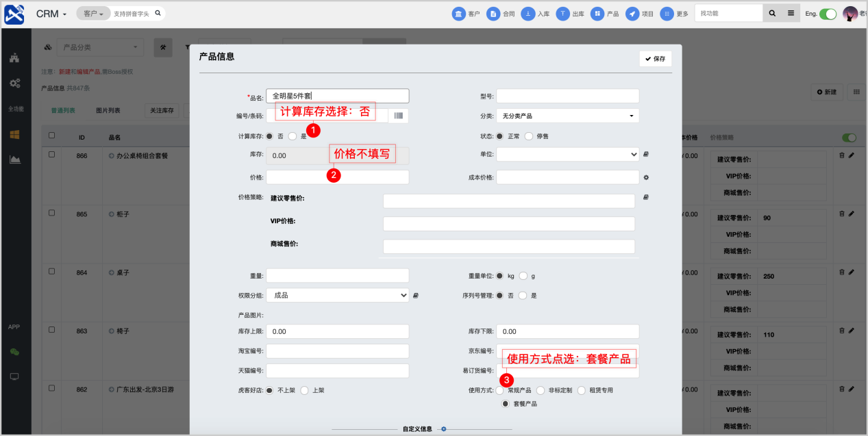The width and height of the screenshot is (868, 436).
Task: Select 序列号管理 是 radio
Action: tap(523, 296)
